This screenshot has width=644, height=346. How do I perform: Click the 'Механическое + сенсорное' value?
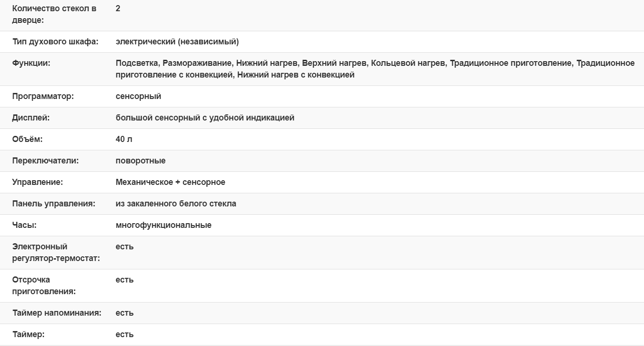pyautogui.click(x=170, y=182)
